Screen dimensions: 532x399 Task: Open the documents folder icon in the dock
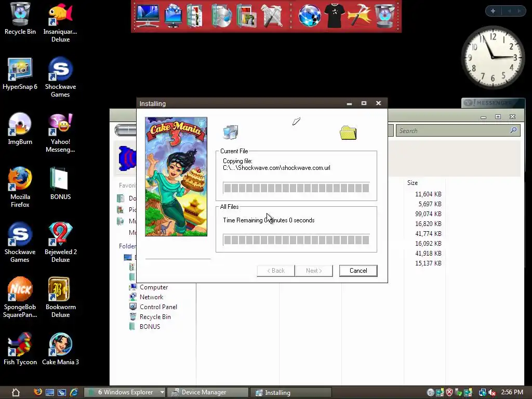pos(195,16)
